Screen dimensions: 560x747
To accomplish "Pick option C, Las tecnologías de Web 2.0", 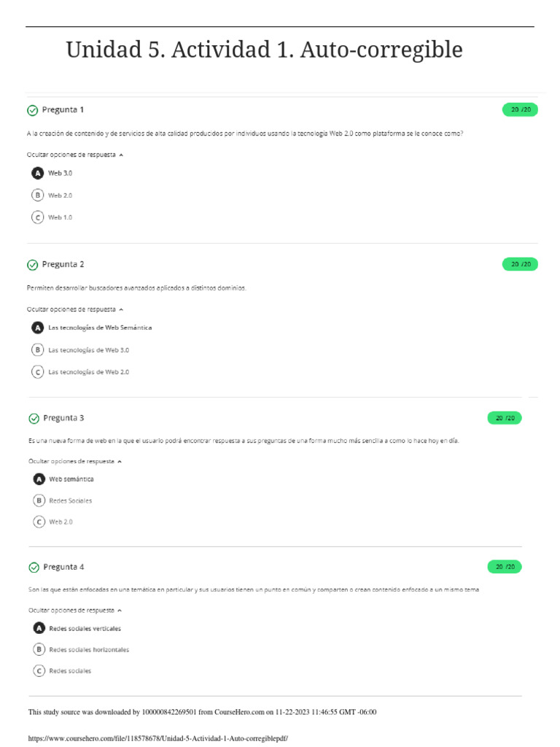I will [x=37, y=372].
